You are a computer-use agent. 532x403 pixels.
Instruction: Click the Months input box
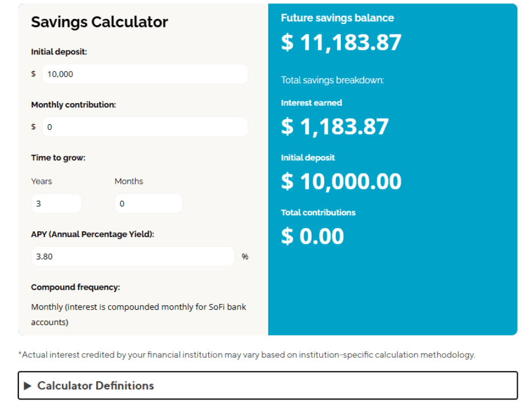click(148, 203)
